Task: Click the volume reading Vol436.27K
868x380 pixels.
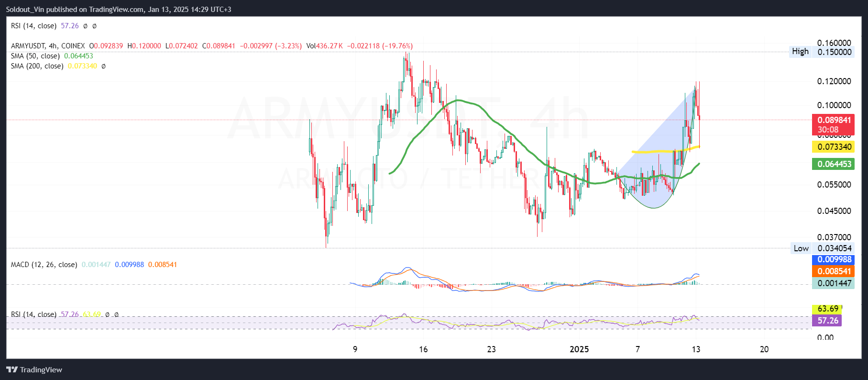Action: click(x=325, y=46)
